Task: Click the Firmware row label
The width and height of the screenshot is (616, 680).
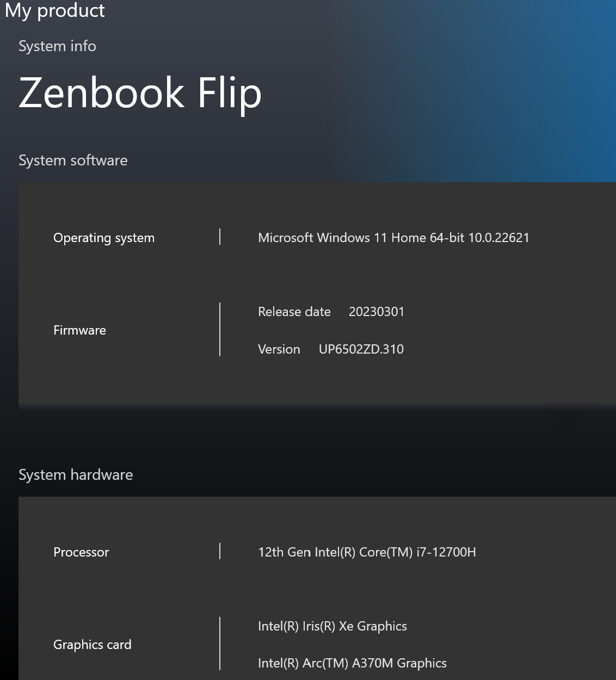Action: click(x=79, y=330)
